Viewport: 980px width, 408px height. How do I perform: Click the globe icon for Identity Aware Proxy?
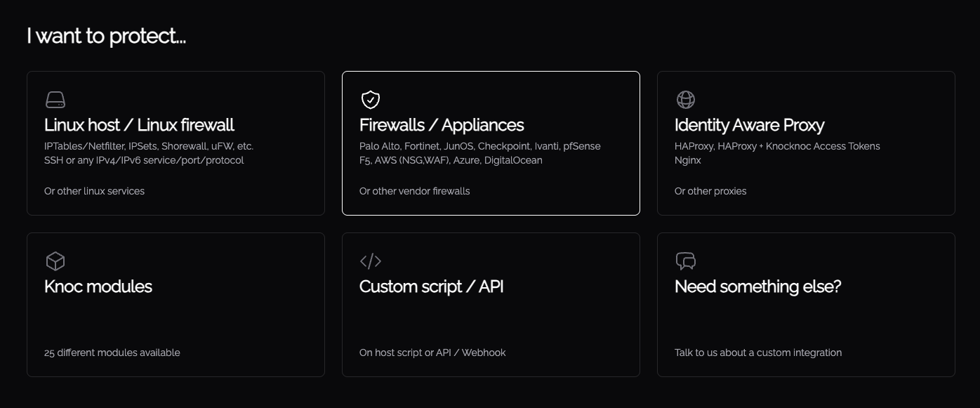[x=686, y=100]
